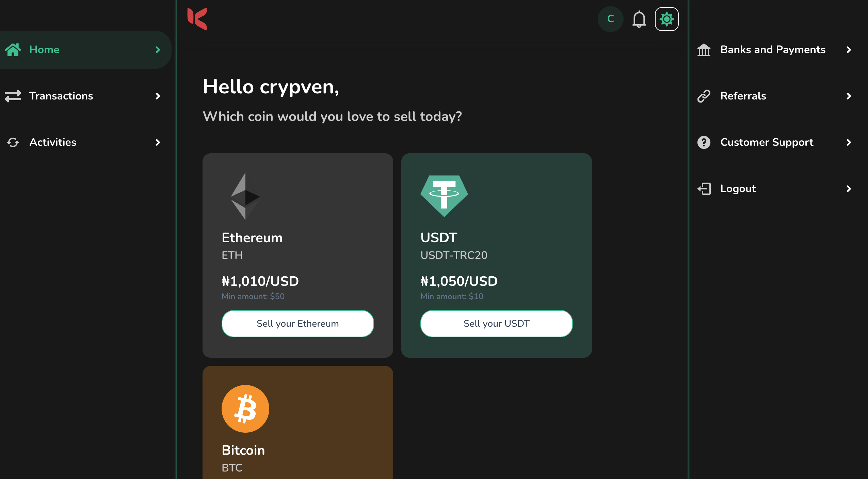This screenshot has height=479, width=868.
Task: Open notifications via the bell icon
Action: (639, 19)
